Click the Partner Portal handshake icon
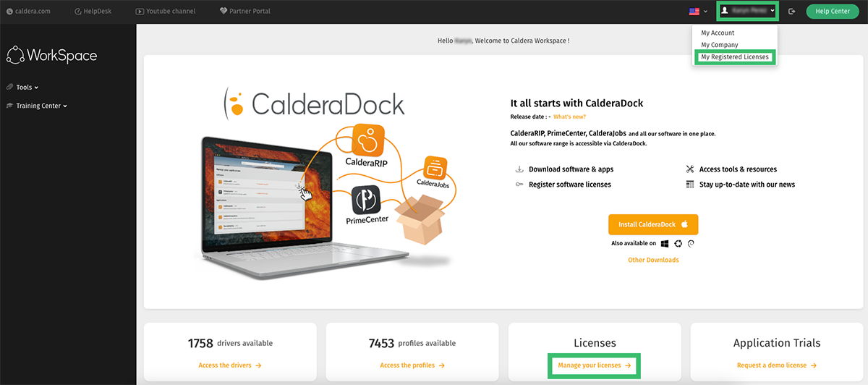The height and width of the screenshot is (385, 868). pos(223,12)
